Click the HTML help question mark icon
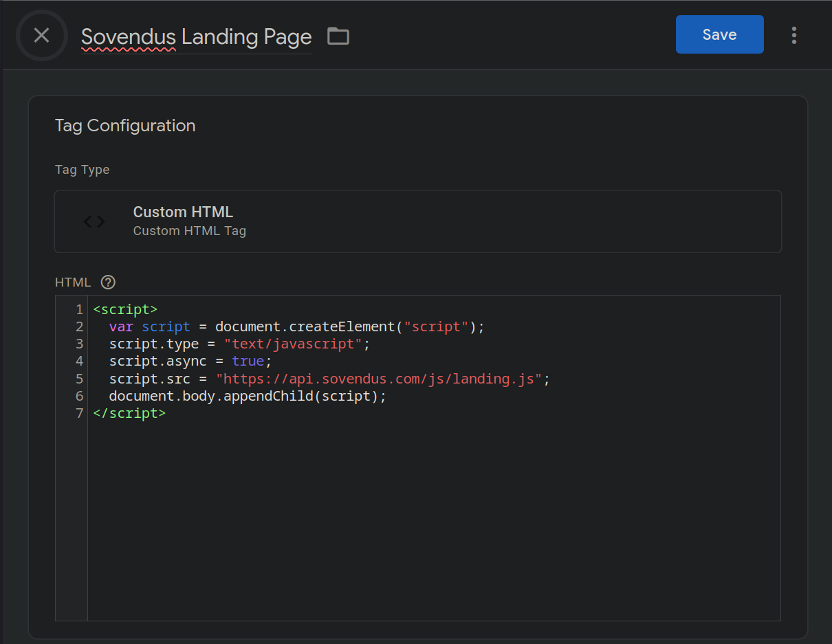This screenshot has height=644, width=832. pyautogui.click(x=108, y=282)
